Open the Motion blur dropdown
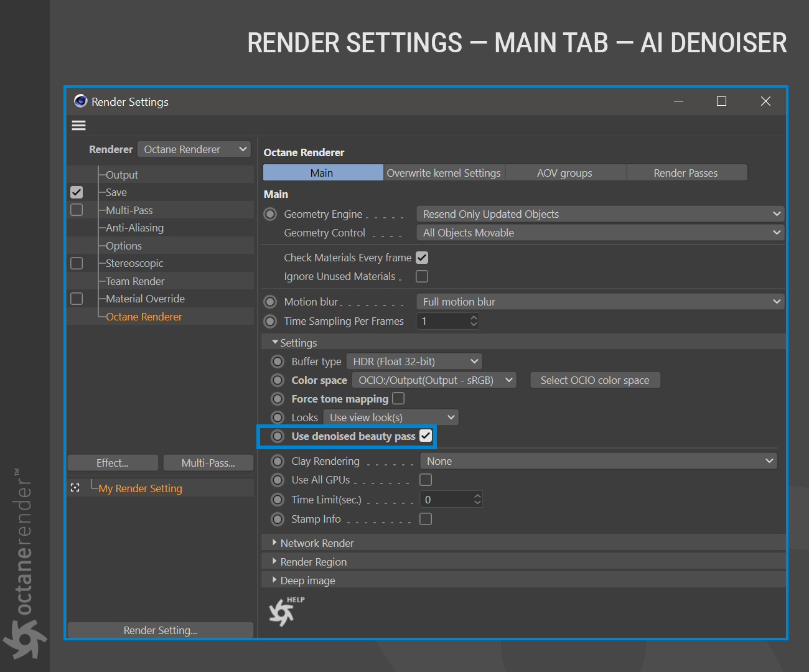Image resolution: width=809 pixels, height=672 pixels. tap(600, 302)
